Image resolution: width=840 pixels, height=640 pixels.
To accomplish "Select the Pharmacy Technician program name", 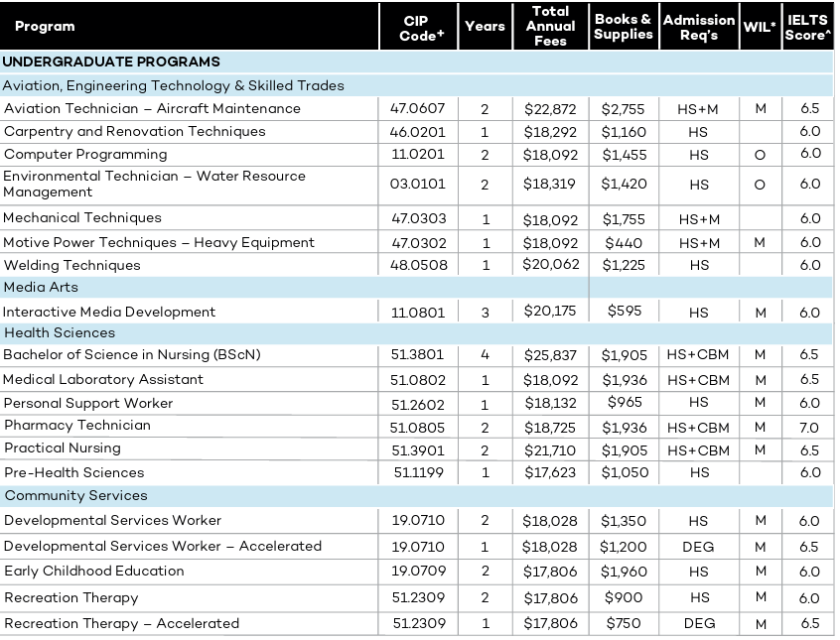I will 77,425.
